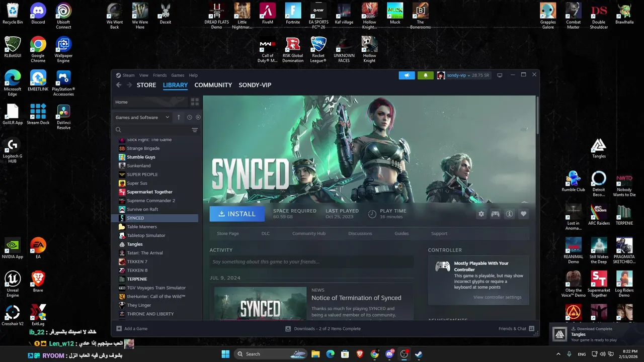Open File Explorer in taskbar

click(x=315, y=354)
